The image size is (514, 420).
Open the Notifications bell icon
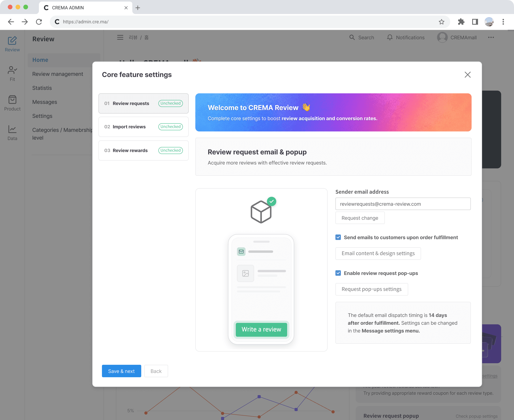[390, 38]
